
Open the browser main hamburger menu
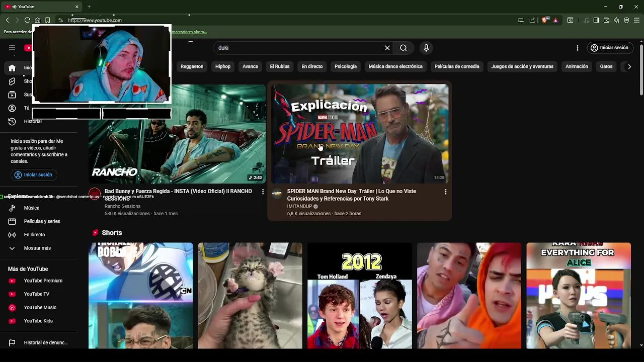pyautogui.click(x=636, y=20)
